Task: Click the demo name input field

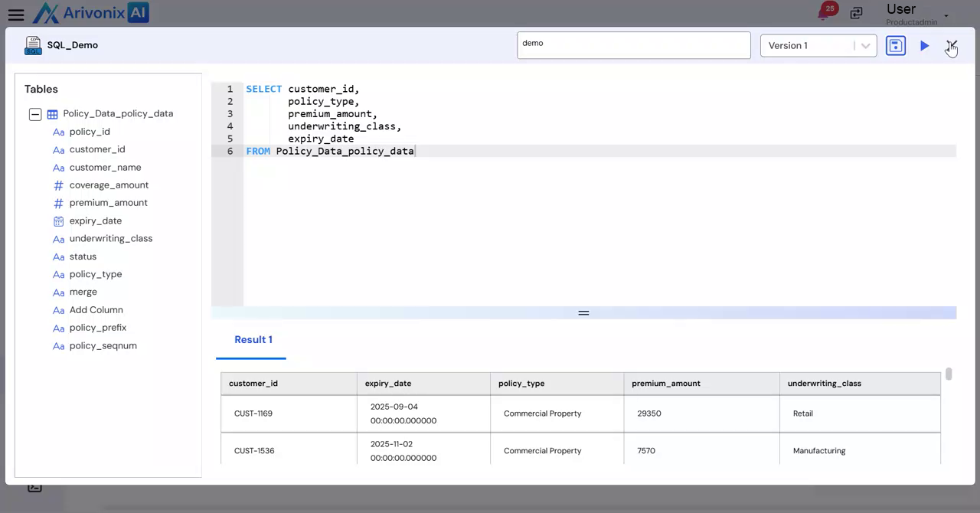Action: point(633,45)
